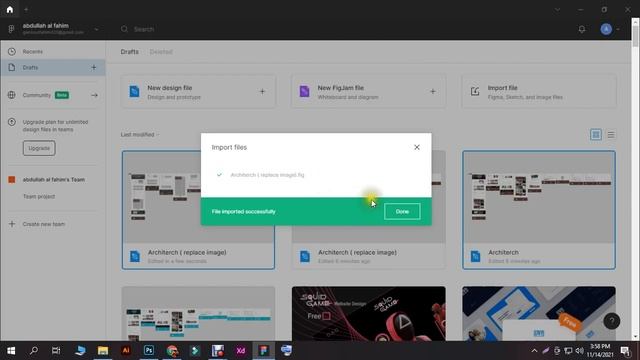Open the Windows Start menu
The height and width of the screenshot is (360, 640).
pyautogui.click(x=11, y=351)
